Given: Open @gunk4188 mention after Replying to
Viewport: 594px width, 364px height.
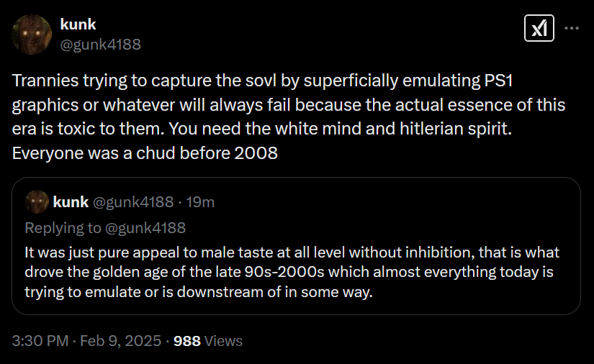Looking at the screenshot, I should (148, 228).
